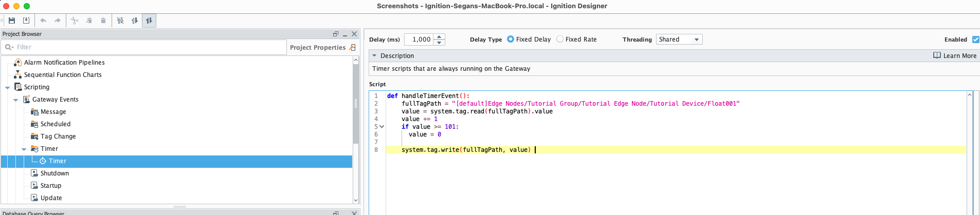This screenshot has height=215, width=980.
Task: Toggle the Enabled checkbox
Action: pyautogui.click(x=975, y=40)
